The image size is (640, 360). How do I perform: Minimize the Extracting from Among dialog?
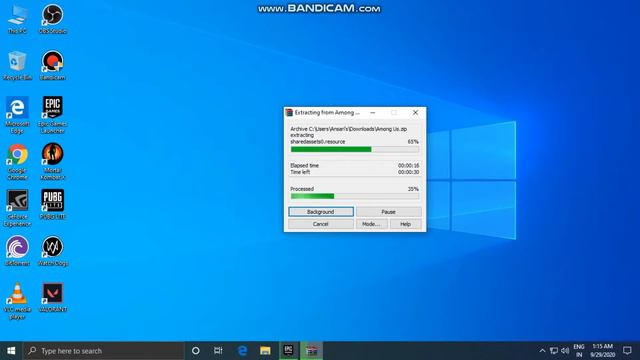tap(373, 113)
